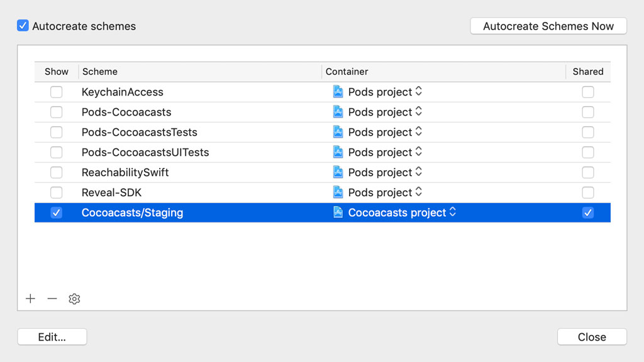Click the add (+) icon to create a scheme
Image resolution: width=644 pixels, height=362 pixels.
(x=30, y=299)
